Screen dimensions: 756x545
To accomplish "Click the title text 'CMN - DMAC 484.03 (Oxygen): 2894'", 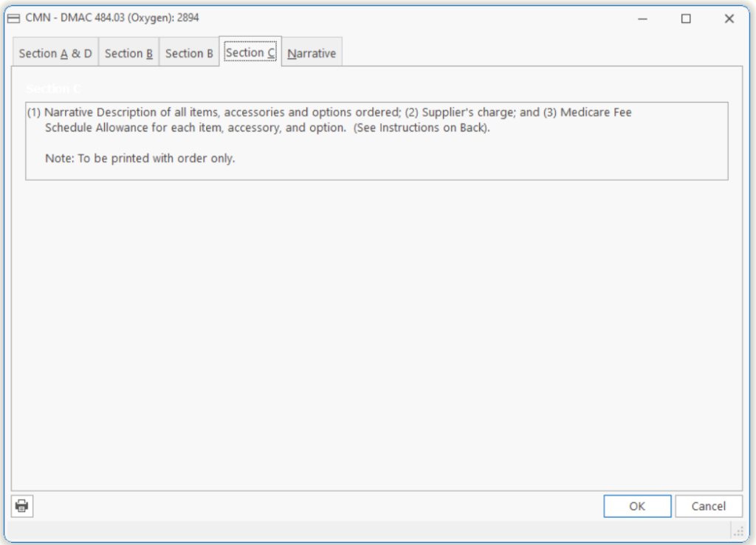I will [x=112, y=18].
